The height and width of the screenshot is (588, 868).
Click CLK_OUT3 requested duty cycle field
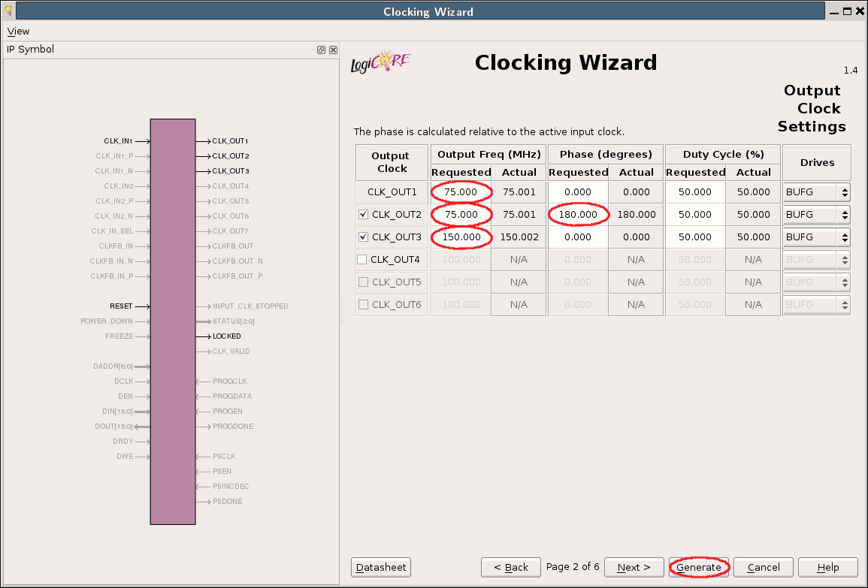click(695, 237)
